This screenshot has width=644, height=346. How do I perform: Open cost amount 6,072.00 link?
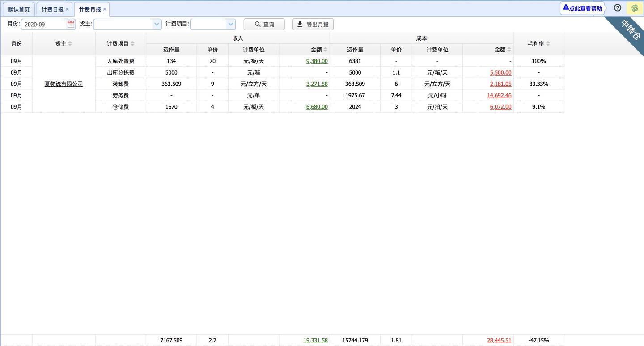point(501,107)
